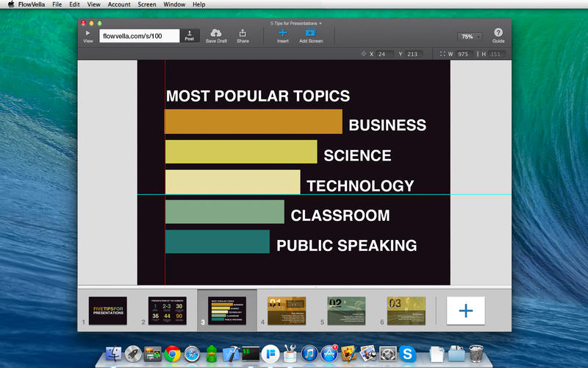Open the View menu in menu bar

94,4
